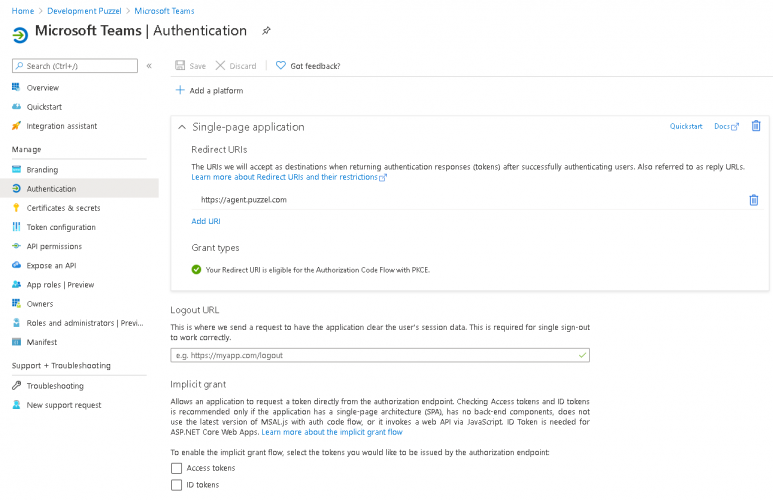
Task: Click the Branding icon in sidebar
Action: [x=16, y=169]
